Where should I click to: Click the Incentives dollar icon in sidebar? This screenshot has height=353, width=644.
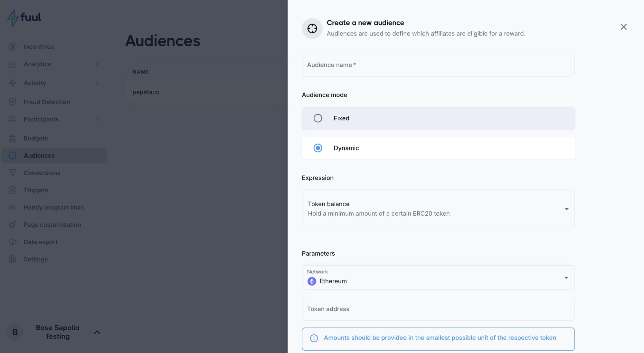click(13, 47)
